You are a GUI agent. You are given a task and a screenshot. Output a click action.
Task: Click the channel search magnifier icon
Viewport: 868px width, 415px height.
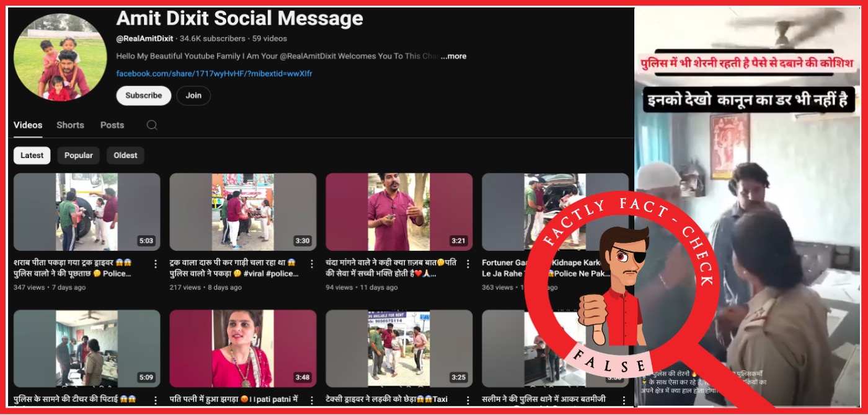[152, 125]
